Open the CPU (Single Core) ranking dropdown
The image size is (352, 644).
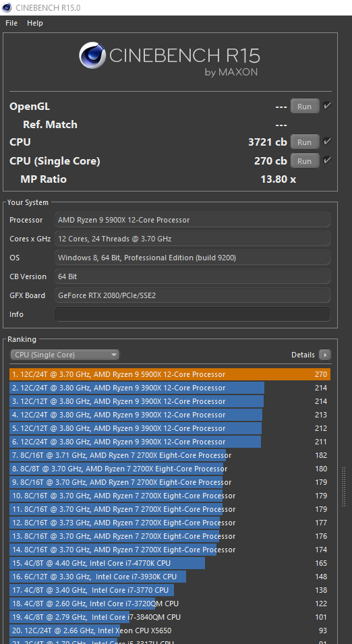tap(65, 355)
